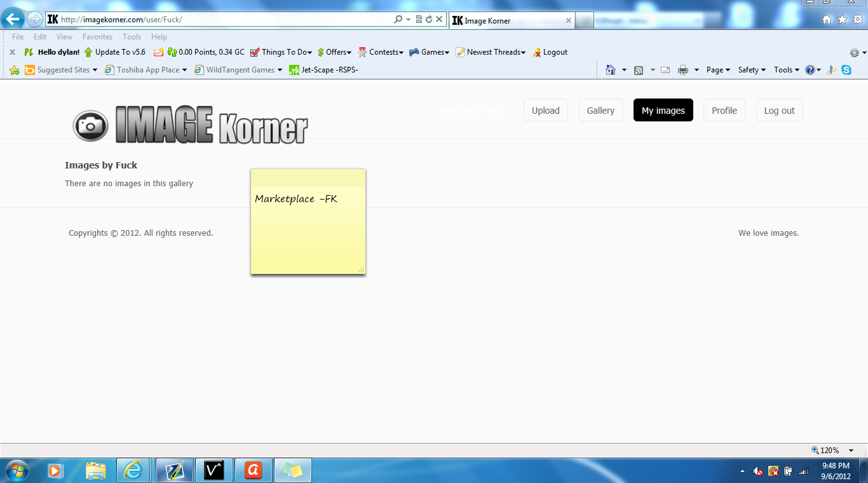
Task: Click the Read Mail envelope icon
Action: 665,70
